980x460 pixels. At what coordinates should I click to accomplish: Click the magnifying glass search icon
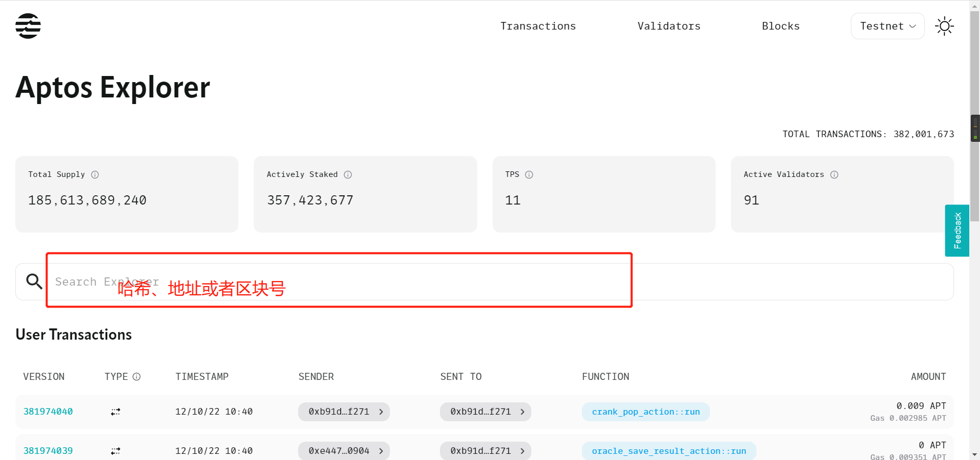(x=34, y=282)
